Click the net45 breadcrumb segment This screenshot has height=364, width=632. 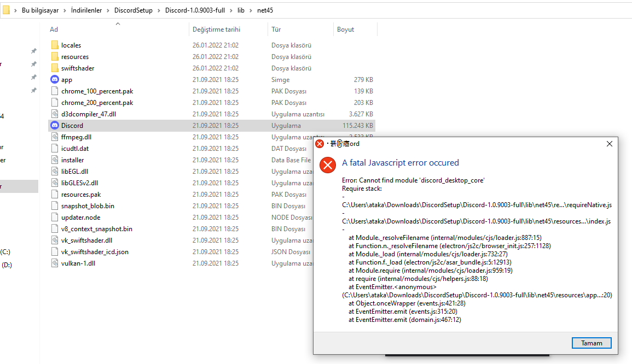(x=265, y=10)
